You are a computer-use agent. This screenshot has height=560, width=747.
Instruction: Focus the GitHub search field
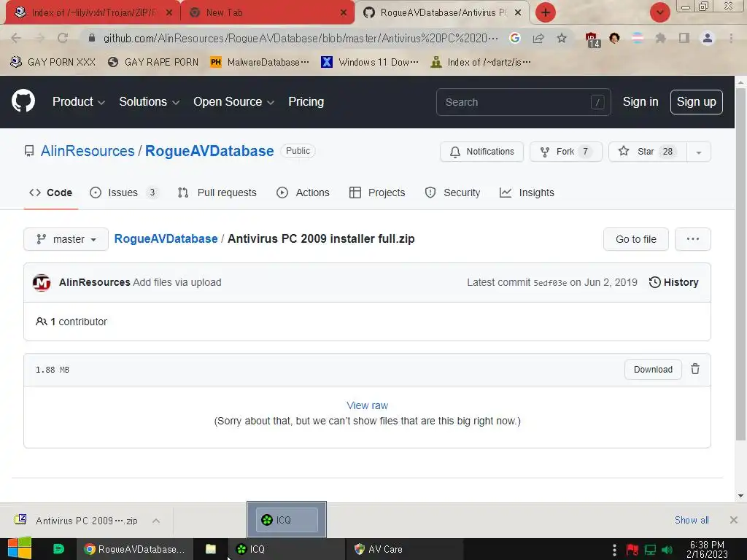[x=523, y=102]
